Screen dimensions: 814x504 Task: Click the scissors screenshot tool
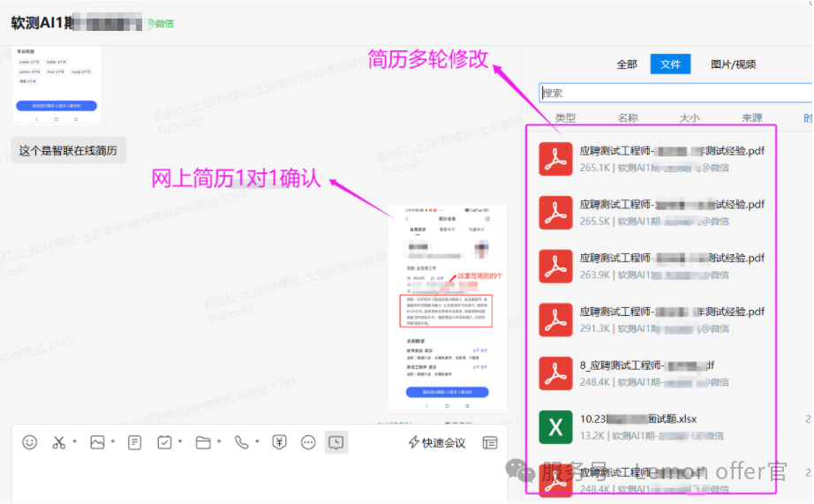59,442
